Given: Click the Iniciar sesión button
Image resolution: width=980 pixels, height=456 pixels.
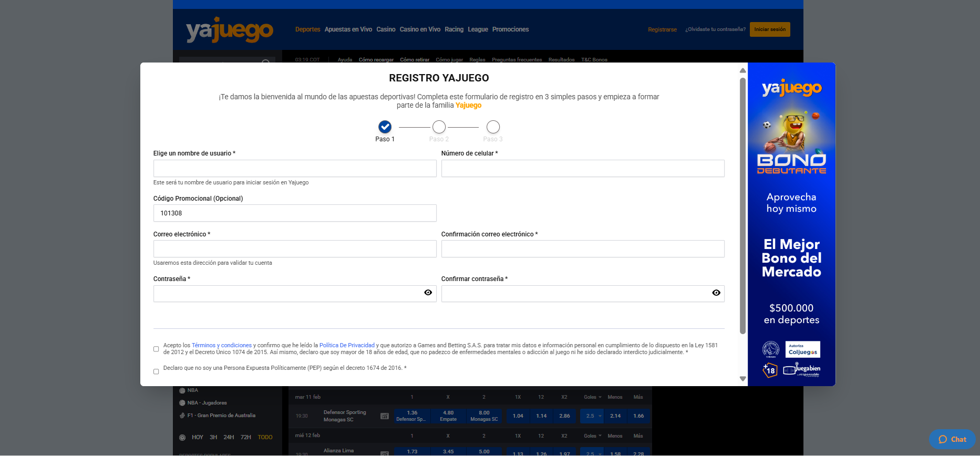Looking at the screenshot, I should click(x=770, y=29).
